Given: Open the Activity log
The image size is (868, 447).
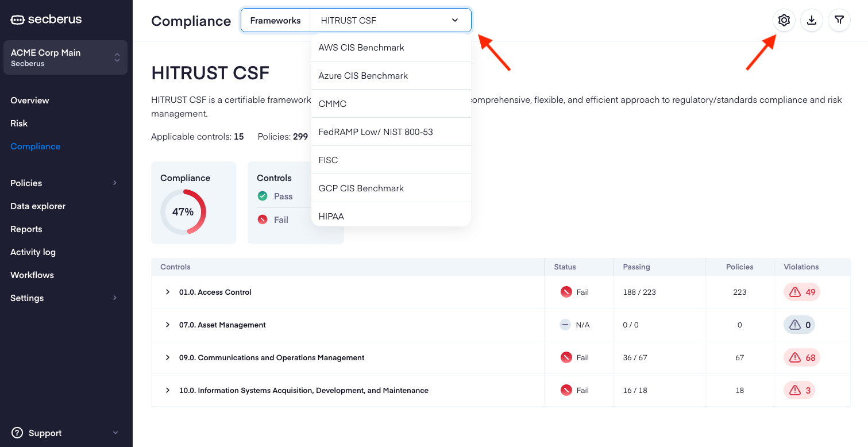Looking at the screenshot, I should [x=33, y=252].
